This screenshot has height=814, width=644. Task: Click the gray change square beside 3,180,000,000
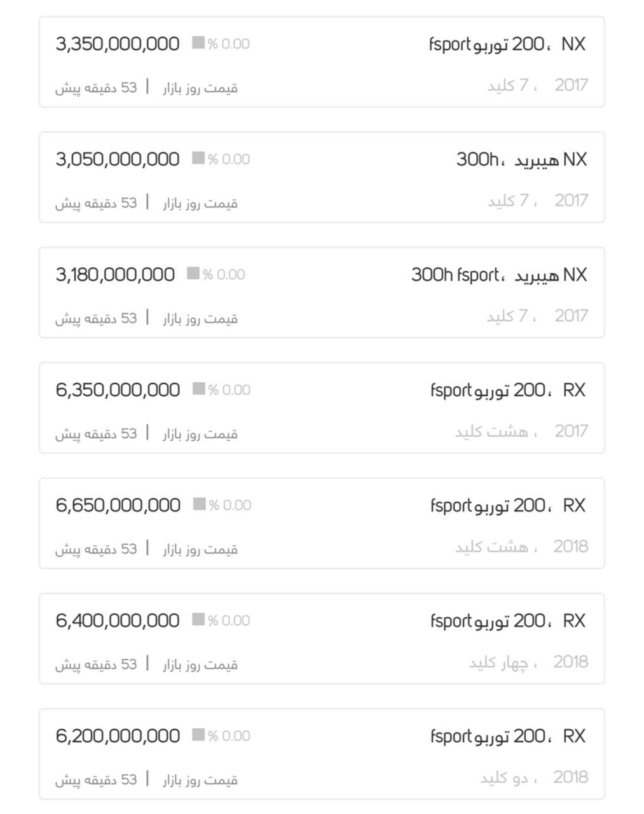point(193,274)
